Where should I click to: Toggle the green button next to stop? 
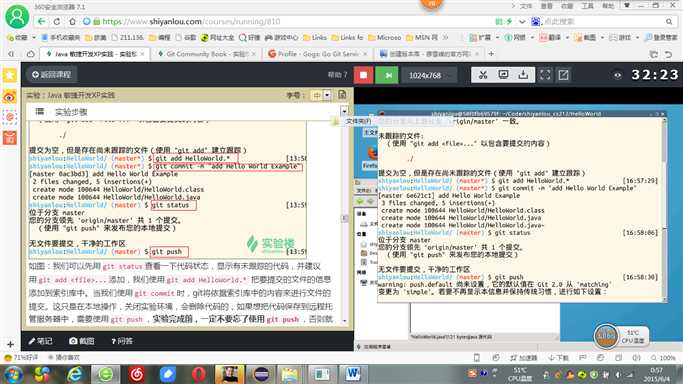(388, 75)
